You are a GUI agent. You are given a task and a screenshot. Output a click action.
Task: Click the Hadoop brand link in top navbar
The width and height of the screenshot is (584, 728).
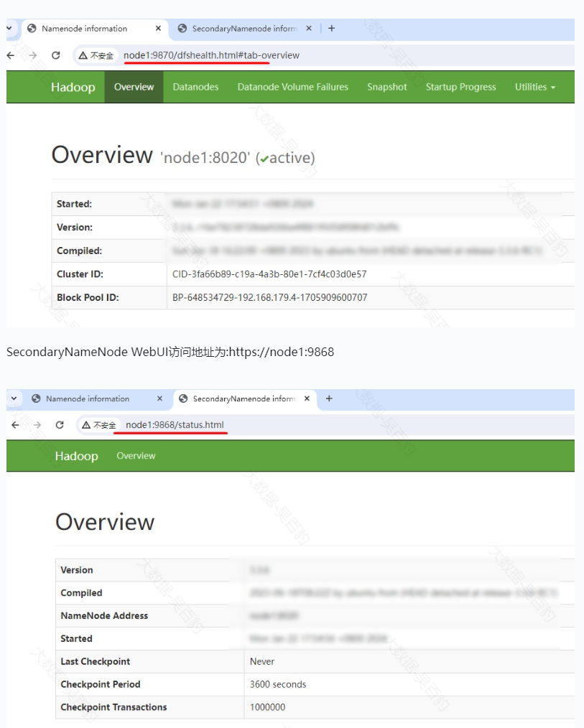[x=73, y=87]
